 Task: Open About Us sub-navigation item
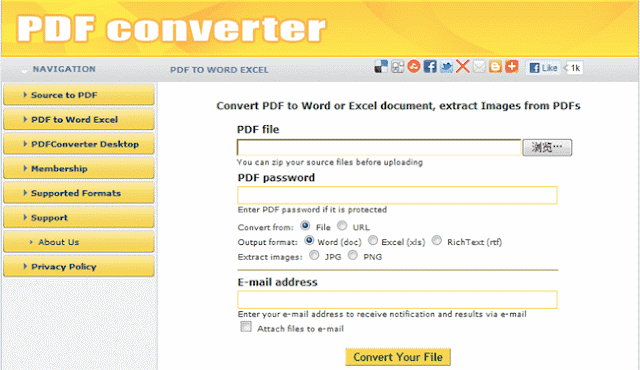(79, 242)
